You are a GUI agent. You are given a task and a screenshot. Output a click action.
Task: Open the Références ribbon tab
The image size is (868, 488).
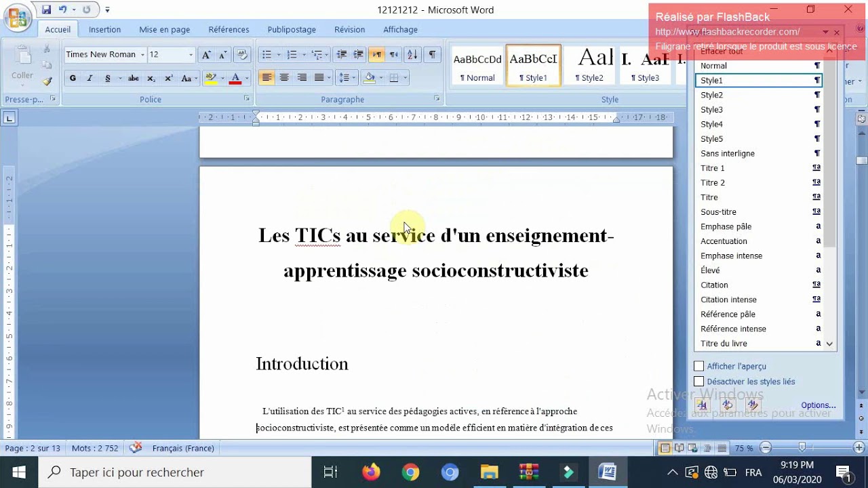(229, 30)
